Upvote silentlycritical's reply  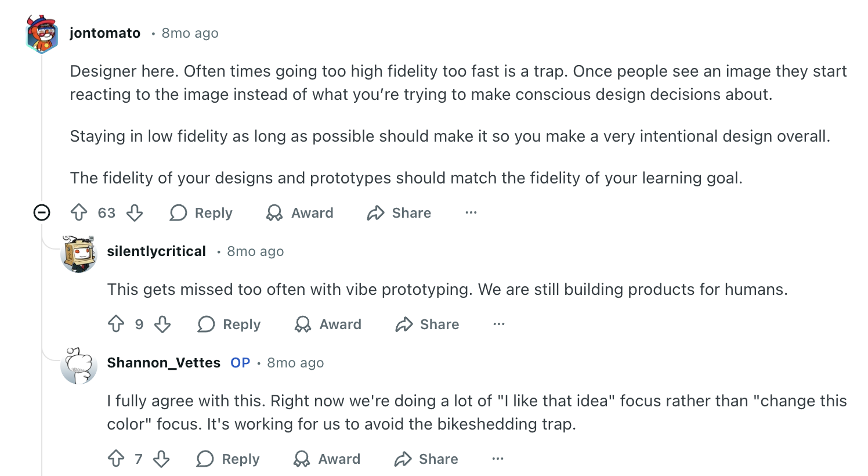point(116,324)
